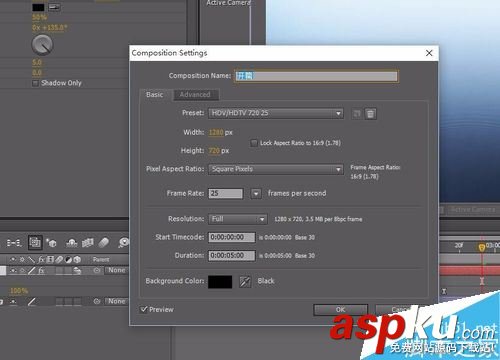
Task: Click Shy column header icon in timeline
Action: tap(13, 259)
